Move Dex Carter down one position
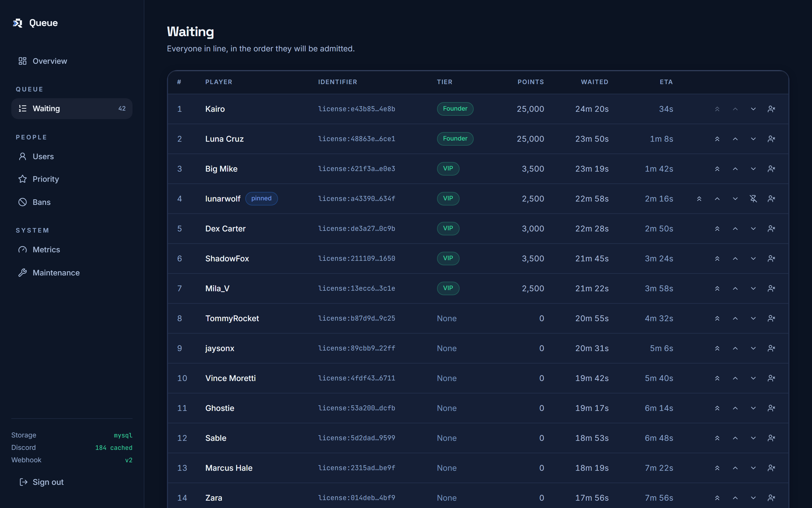 tap(753, 229)
